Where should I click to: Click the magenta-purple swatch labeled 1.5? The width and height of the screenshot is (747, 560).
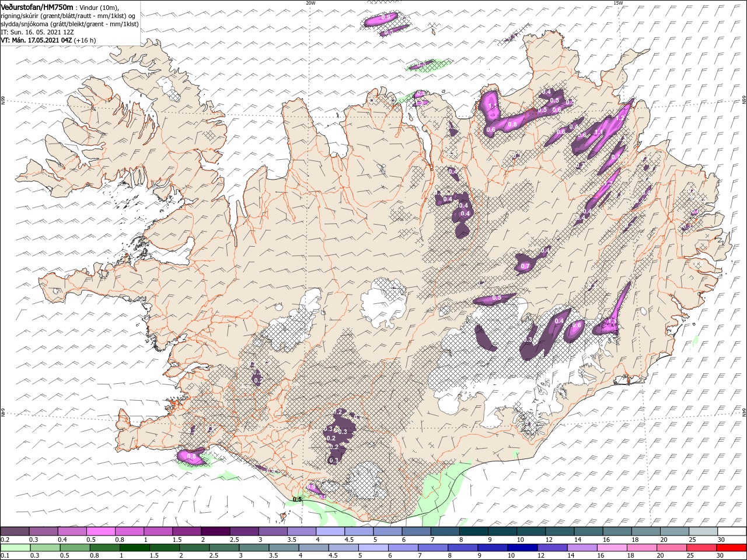tap(186, 531)
